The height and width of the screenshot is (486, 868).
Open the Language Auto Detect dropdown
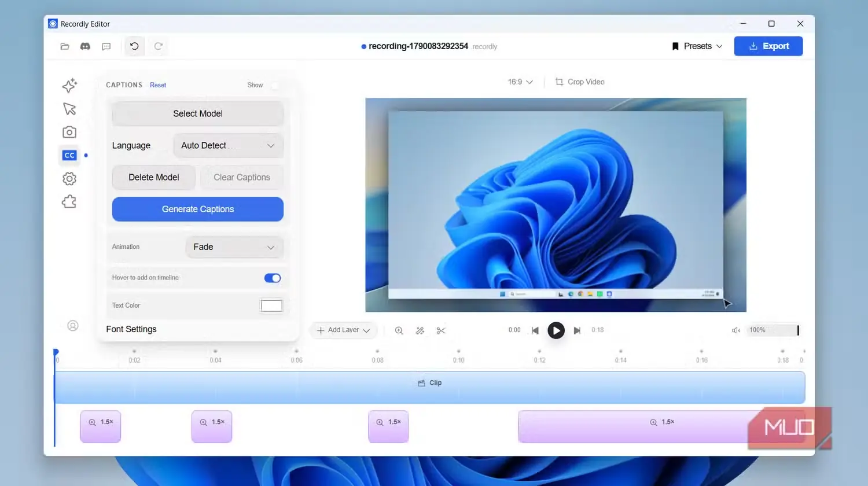coord(229,146)
